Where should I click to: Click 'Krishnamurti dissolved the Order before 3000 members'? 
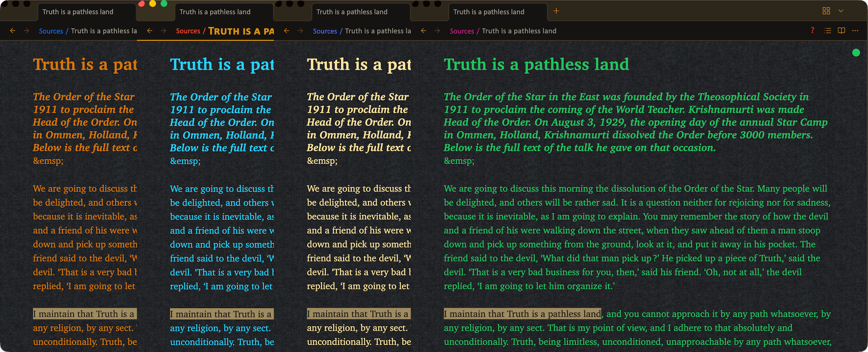pyautogui.click(x=678, y=135)
